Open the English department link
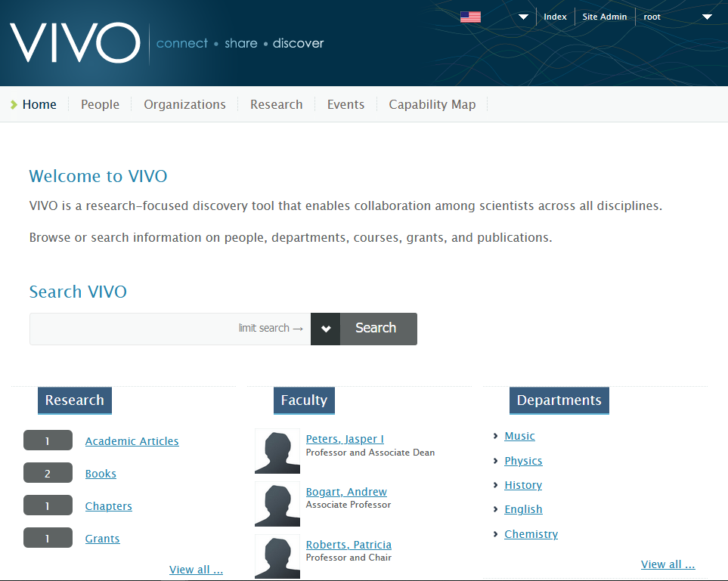The height and width of the screenshot is (581, 728). coord(523,509)
